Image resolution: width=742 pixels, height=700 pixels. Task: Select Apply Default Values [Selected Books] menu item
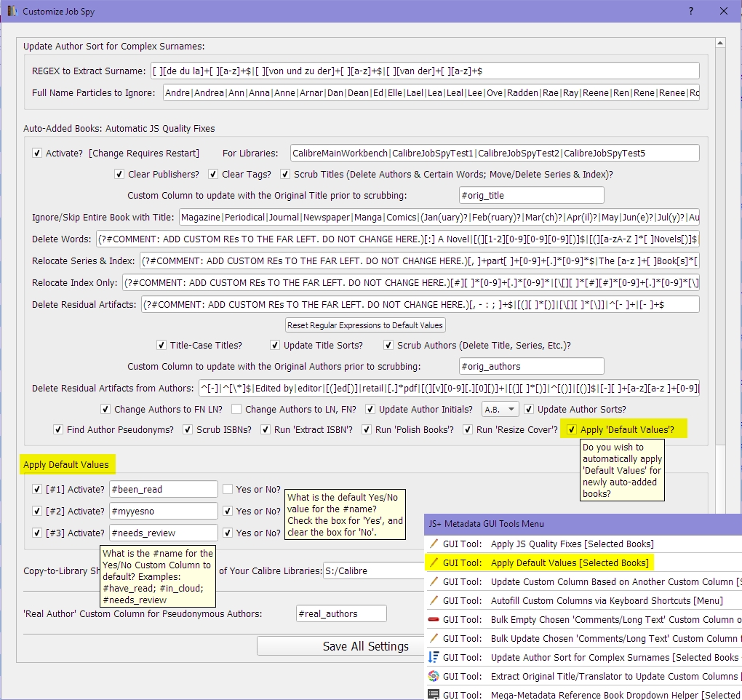point(583,562)
